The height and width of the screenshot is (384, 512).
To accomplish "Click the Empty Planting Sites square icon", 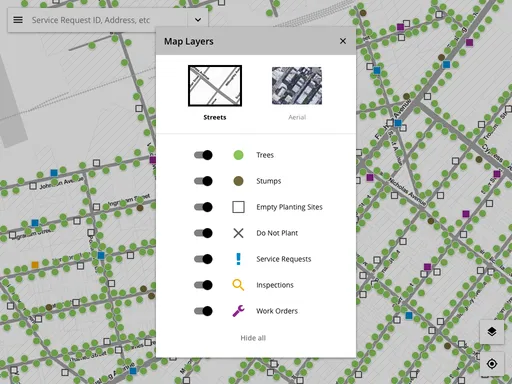I will 238,207.
